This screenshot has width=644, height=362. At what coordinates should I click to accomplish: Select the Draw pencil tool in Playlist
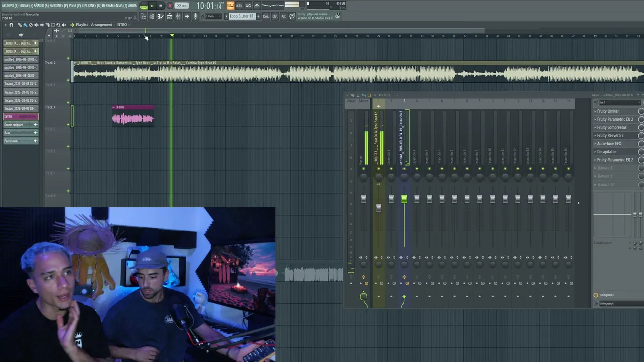tap(20, 25)
